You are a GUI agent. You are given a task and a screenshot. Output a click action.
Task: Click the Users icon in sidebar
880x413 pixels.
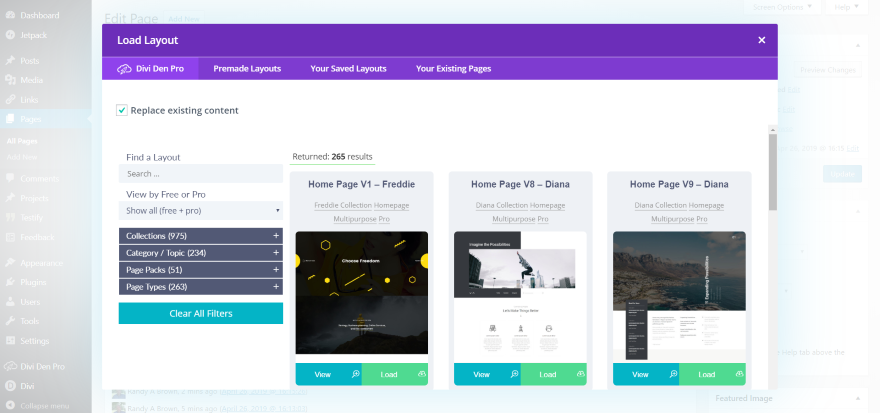(10, 302)
